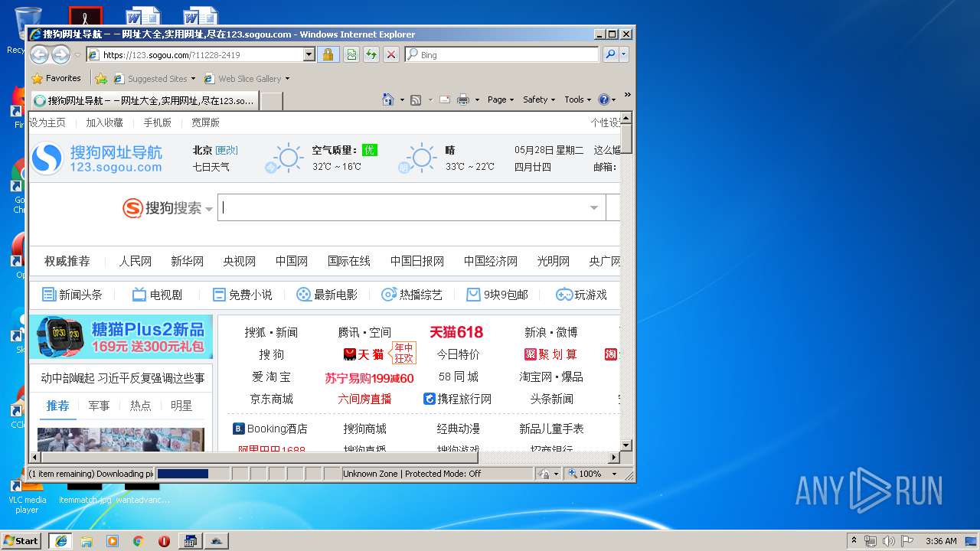
Task: Click the horizontal scrollbar right arrow
Action: pyautogui.click(x=613, y=457)
